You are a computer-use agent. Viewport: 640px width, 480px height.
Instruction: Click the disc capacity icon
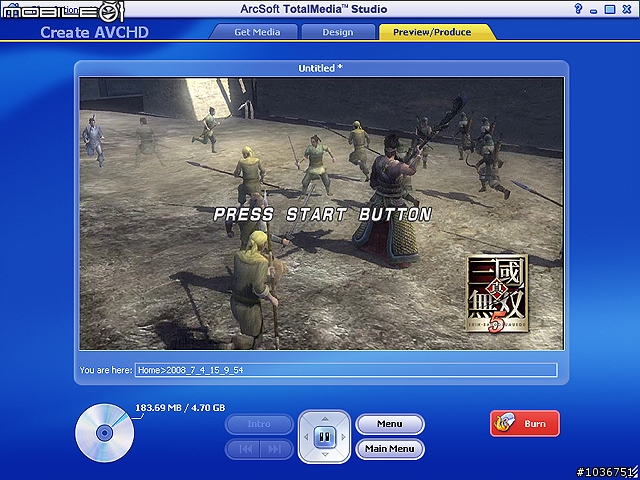pos(104,433)
